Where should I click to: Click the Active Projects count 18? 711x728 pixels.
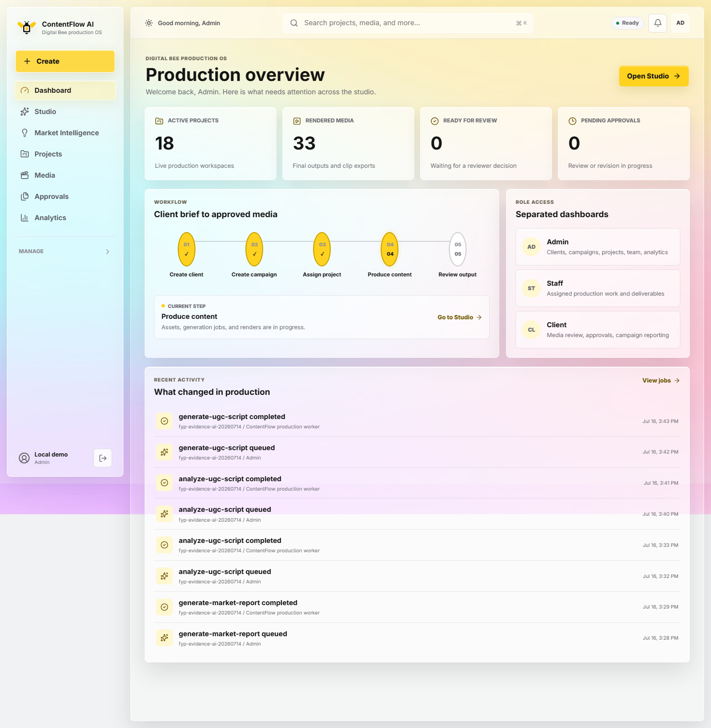coord(164,143)
